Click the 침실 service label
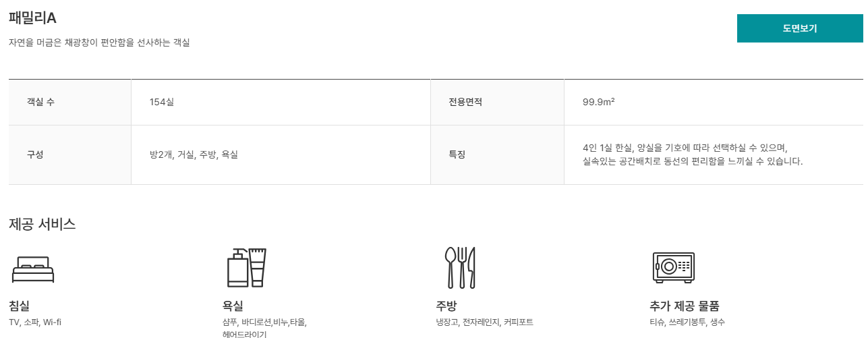 (x=20, y=306)
